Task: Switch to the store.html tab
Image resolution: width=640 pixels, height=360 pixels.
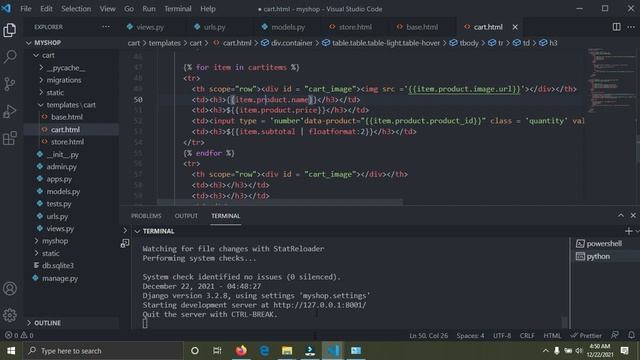Action: (x=355, y=27)
